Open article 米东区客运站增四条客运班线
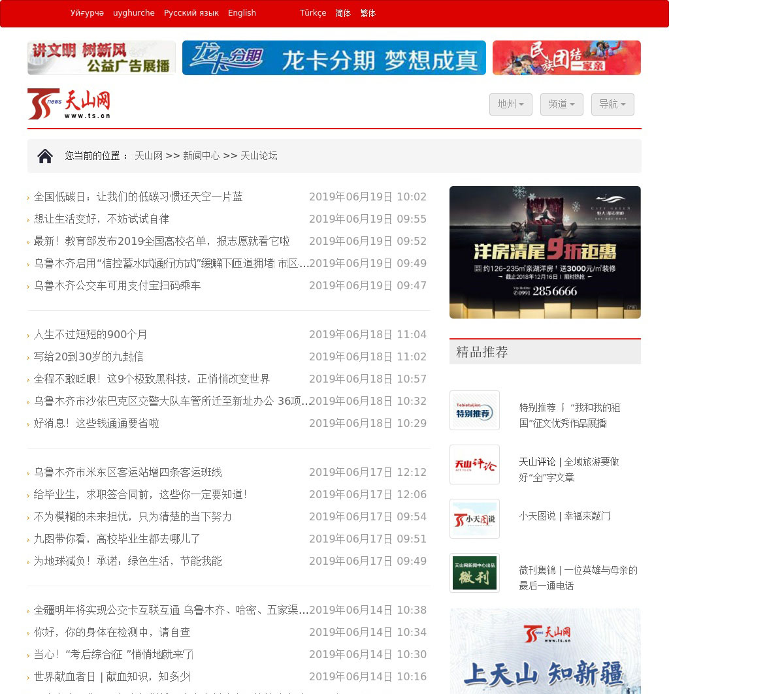The width and height of the screenshot is (784, 694). coord(128,473)
